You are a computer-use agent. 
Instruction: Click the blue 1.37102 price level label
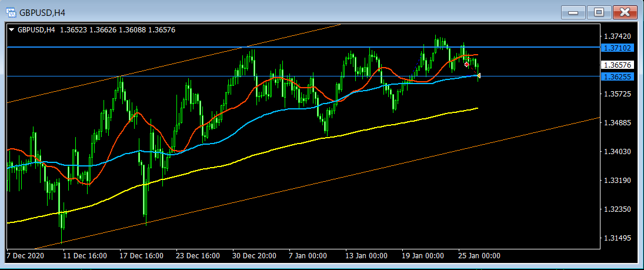click(618, 48)
